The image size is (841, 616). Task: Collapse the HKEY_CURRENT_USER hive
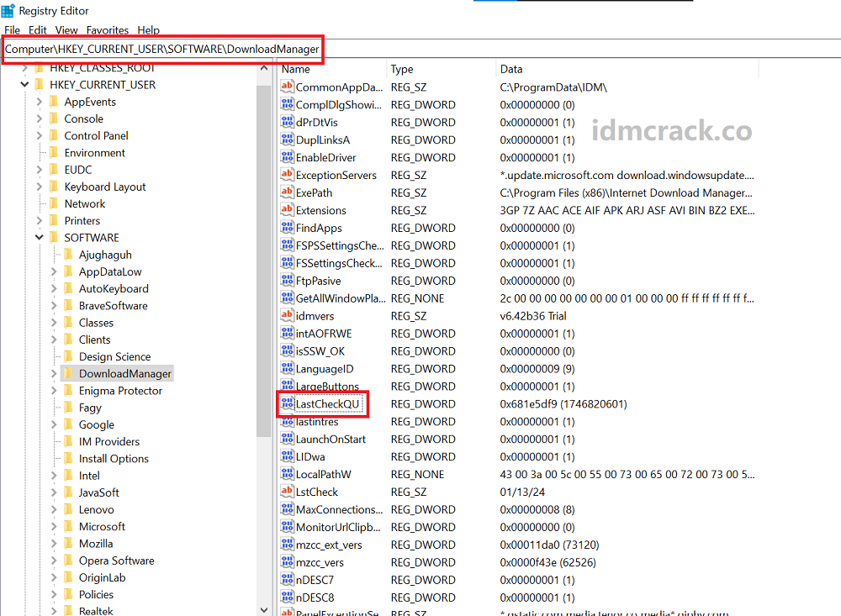tap(24, 84)
